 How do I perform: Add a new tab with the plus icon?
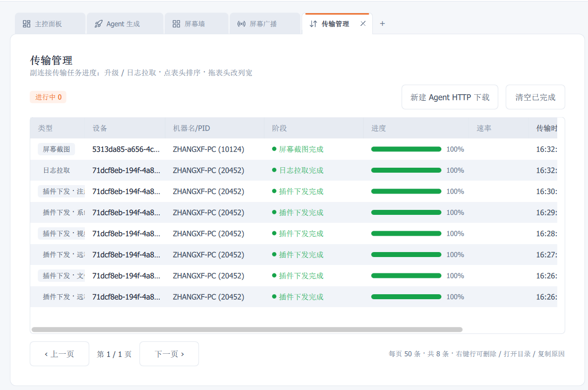(382, 24)
